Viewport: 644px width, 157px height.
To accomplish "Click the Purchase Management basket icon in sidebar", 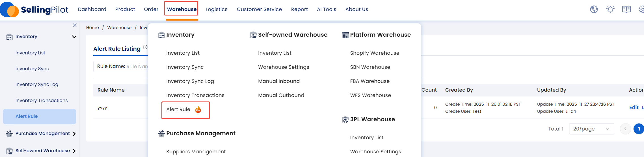I will tap(9, 134).
